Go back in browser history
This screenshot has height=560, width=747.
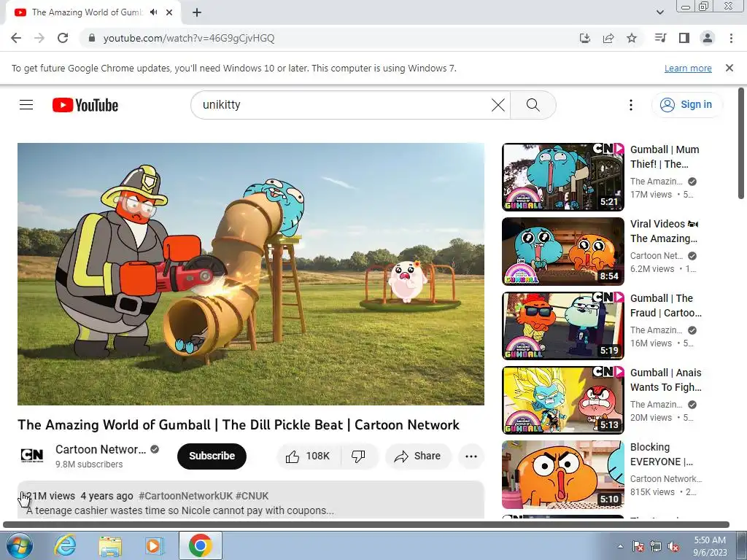(16, 38)
